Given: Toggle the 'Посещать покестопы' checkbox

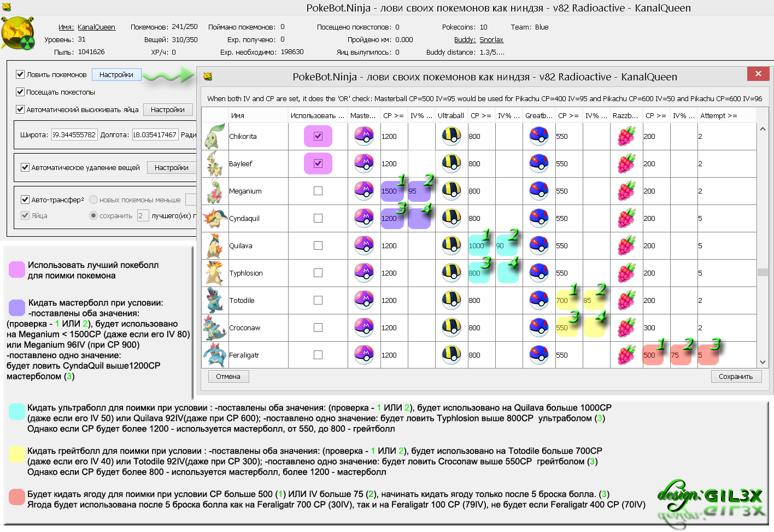Looking at the screenshot, I should [x=20, y=92].
